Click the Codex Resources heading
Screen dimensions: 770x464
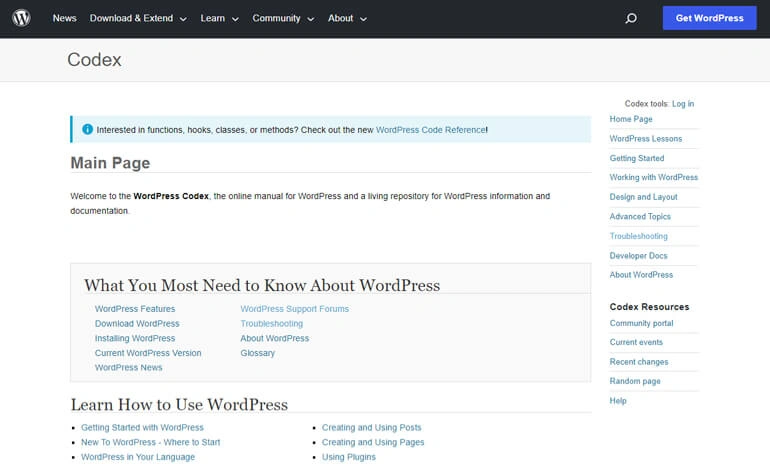649,307
